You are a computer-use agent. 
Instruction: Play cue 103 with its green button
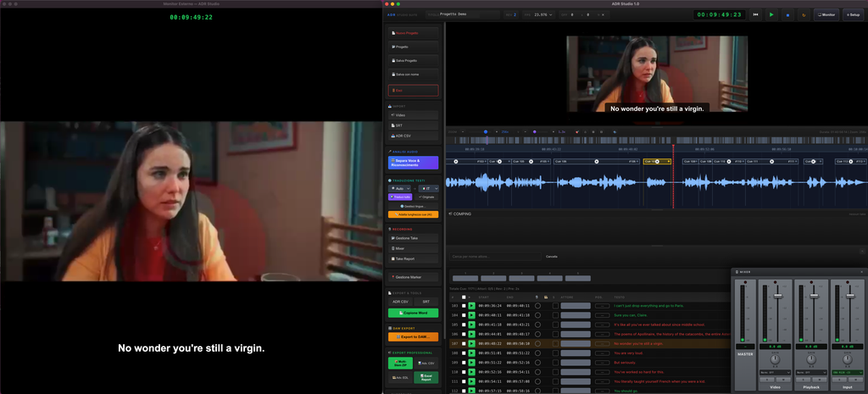coord(471,306)
